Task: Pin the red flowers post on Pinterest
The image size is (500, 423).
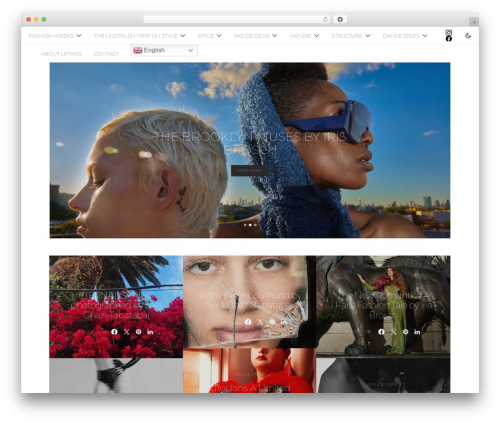Action: (x=138, y=332)
